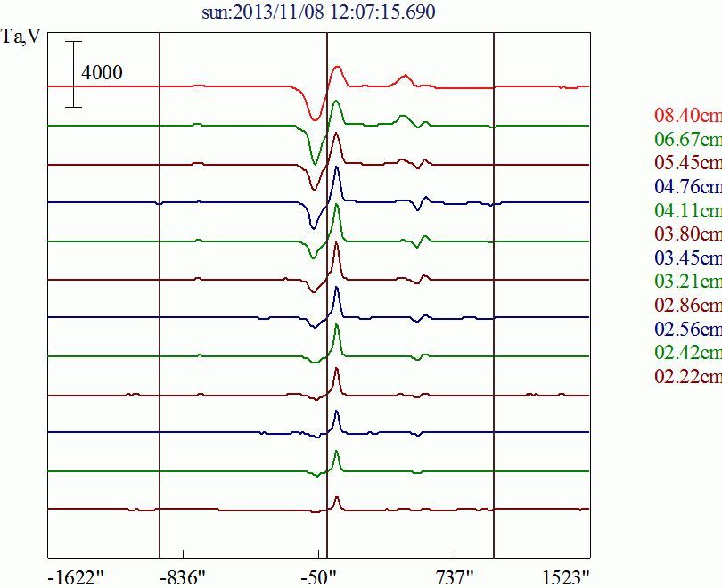
Task: Select the 03.21cm legend entry
Action: pyautogui.click(x=688, y=282)
